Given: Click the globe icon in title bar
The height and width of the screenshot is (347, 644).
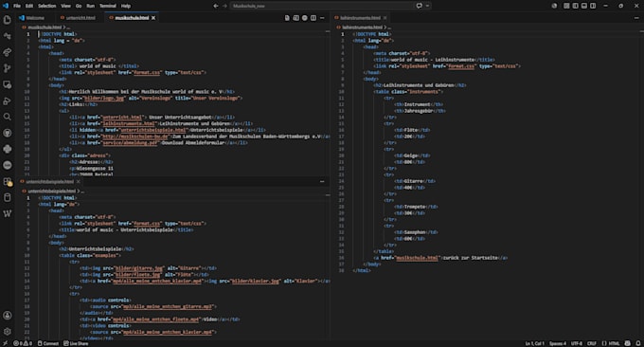Looking at the screenshot, I should coord(554,6).
